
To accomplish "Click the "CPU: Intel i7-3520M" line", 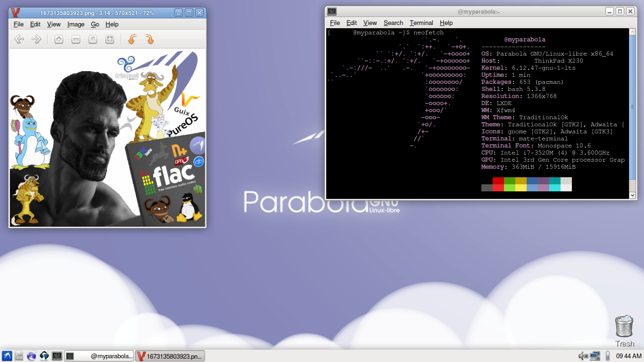I will tap(545, 153).
